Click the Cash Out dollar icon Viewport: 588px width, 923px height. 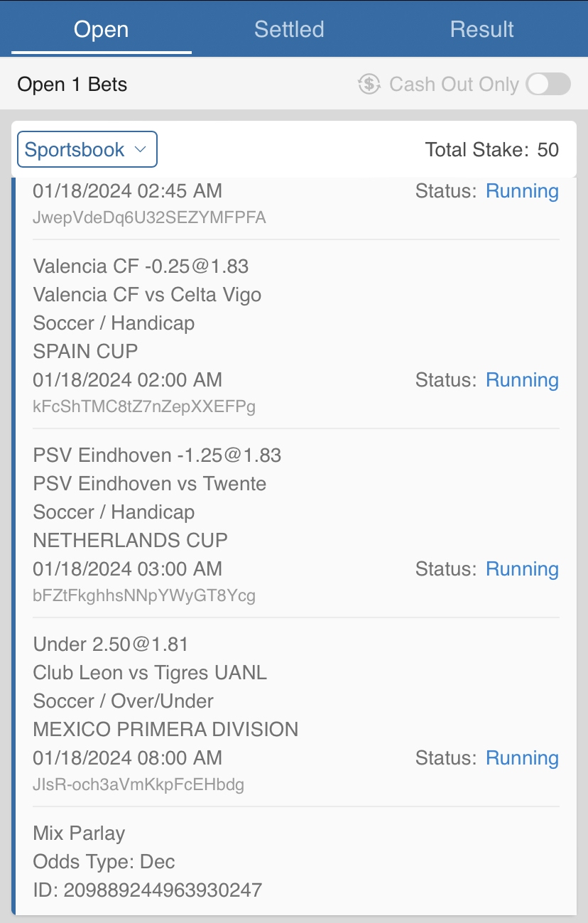369,85
